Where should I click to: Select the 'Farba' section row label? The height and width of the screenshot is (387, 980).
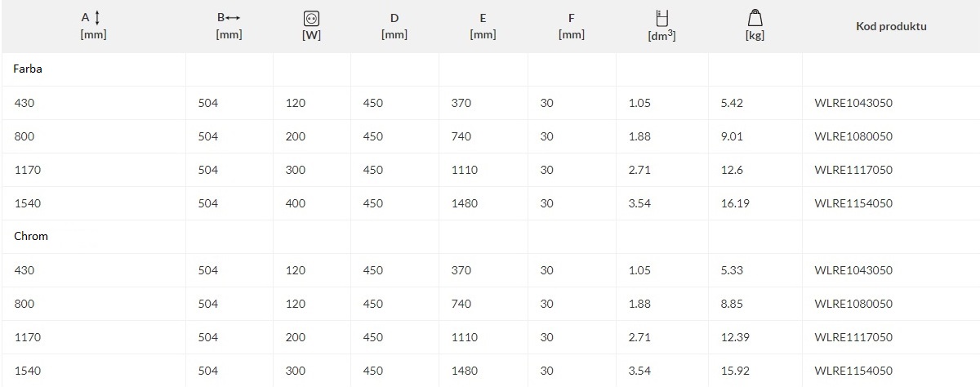pyautogui.click(x=28, y=69)
